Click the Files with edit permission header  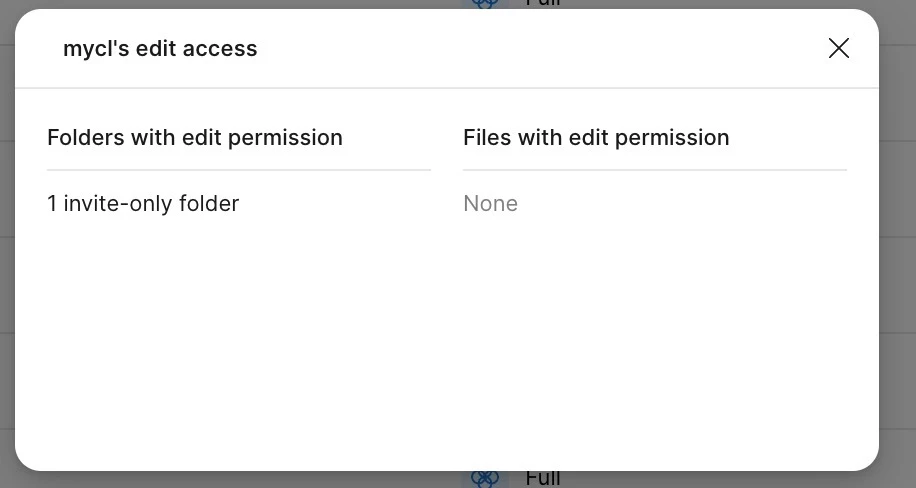click(x=596, y=138)
